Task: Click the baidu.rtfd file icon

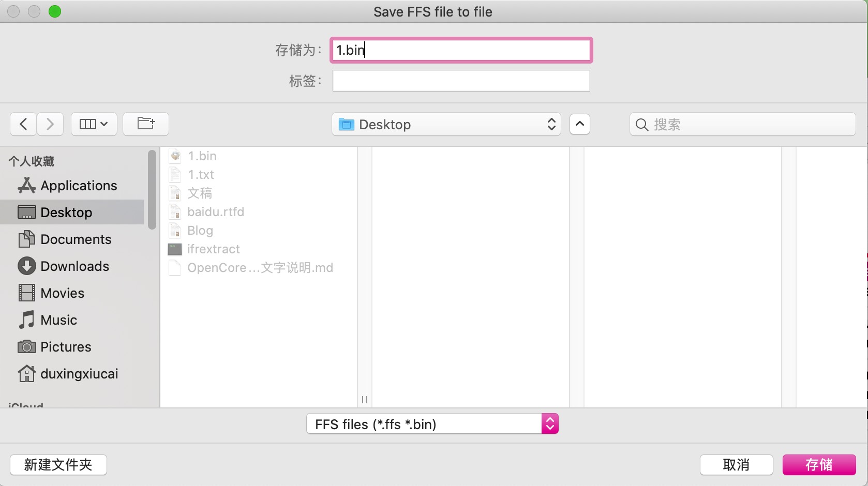Action: 175,212
